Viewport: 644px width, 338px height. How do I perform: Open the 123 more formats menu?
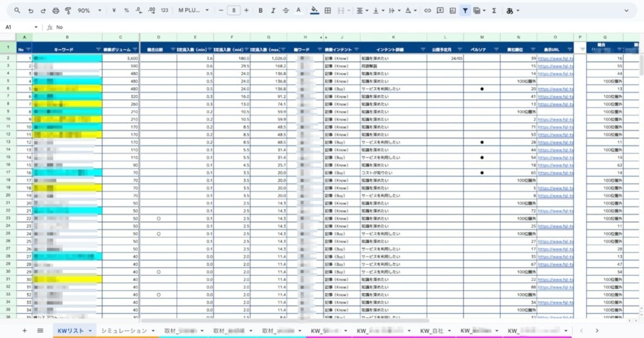164,11
